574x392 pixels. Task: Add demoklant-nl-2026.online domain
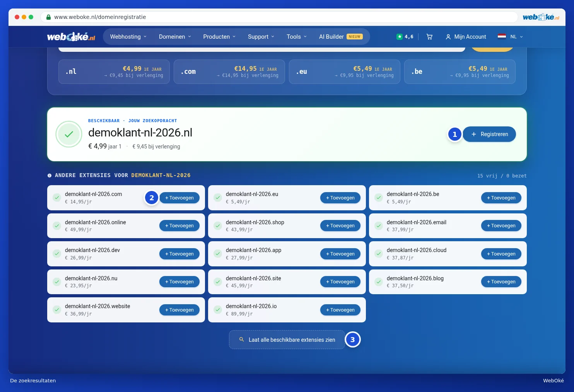pyautogui.click(x=179, y=226)
